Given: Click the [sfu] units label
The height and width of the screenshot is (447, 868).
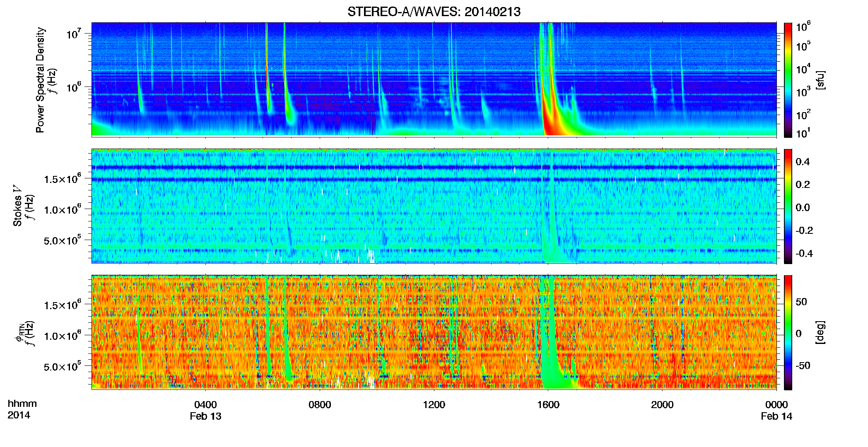Looking at the screenshot, I should pyautogui.click(x=820, y=80).
